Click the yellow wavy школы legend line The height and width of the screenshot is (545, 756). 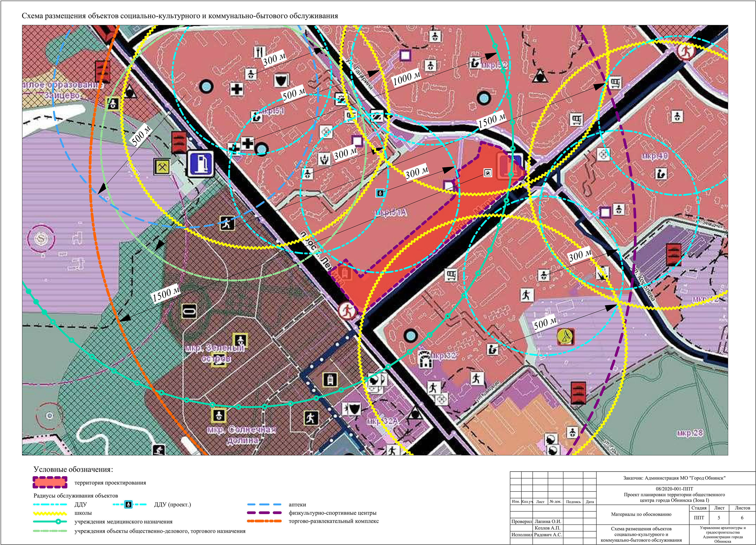[x=50, y=513]
